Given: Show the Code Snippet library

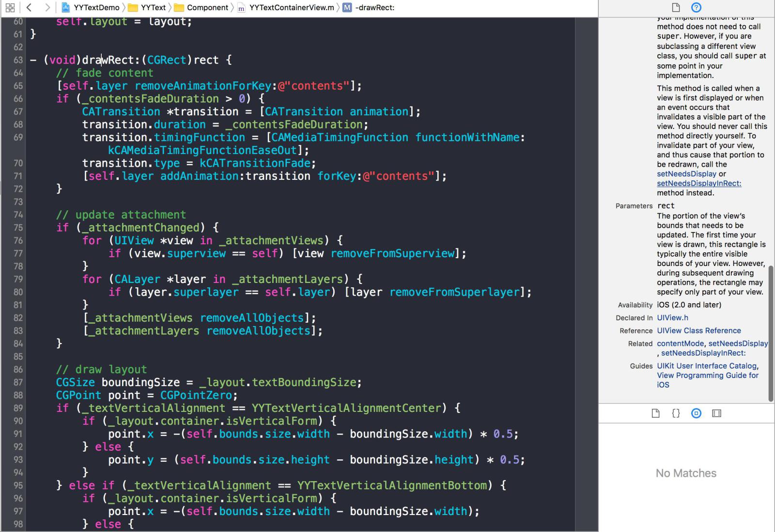Looking at the screenshot, I should pyautogui.click(x=676, y=413).
